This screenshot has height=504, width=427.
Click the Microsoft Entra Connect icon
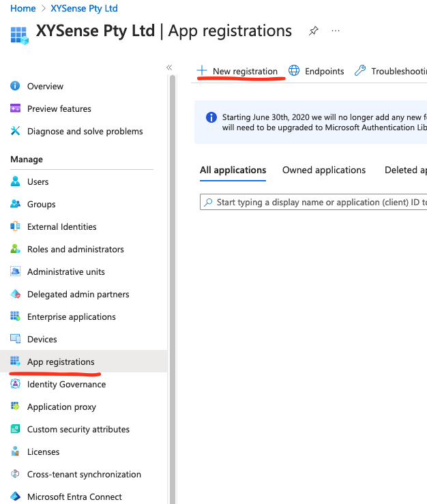click(15, 496)
